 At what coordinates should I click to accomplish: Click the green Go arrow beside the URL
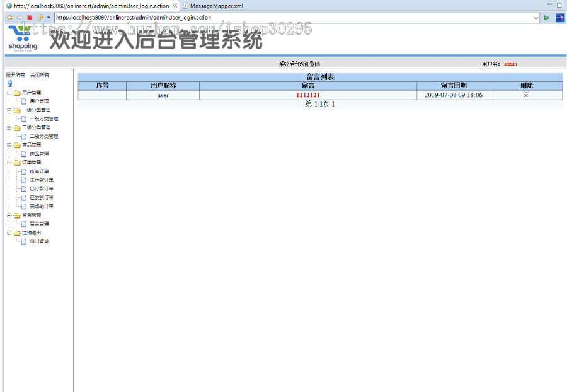coord(546,17)
